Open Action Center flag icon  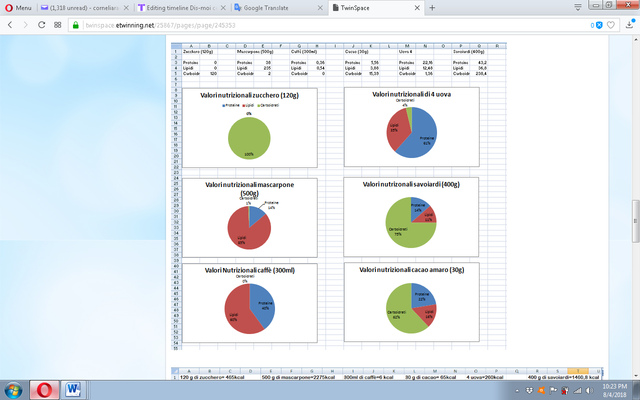click(553, 390)
